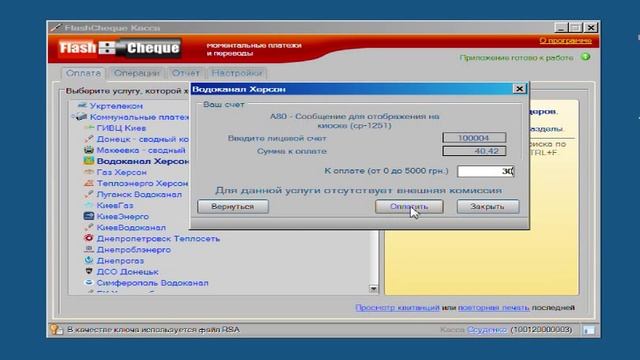Click the 'Приложение готово к работе' status text
The width and height of the screenshot is (640, 360).
(516, 58)
